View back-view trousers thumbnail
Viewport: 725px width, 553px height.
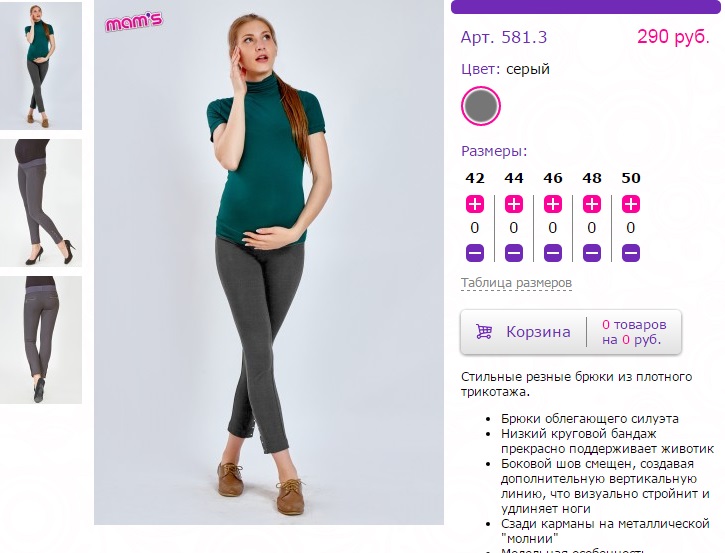(41, 340)
